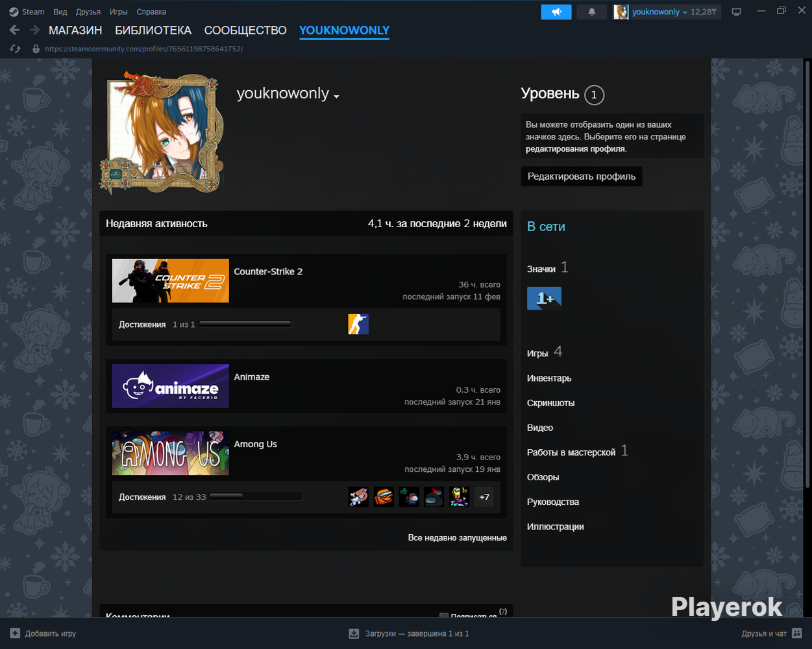This screenshot has height=649, width=812.
Task: Click the (?) help mark in comments header
Action: click(x=503, y=611)
